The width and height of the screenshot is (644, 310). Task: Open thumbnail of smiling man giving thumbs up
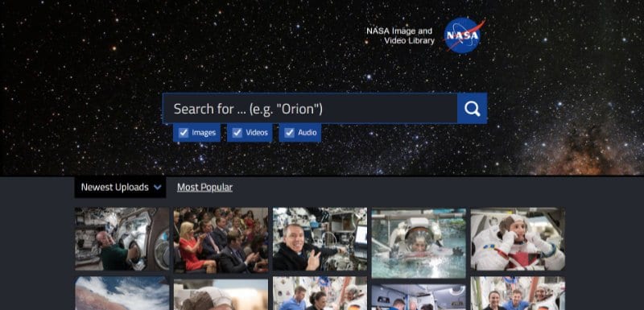[320, 239]
